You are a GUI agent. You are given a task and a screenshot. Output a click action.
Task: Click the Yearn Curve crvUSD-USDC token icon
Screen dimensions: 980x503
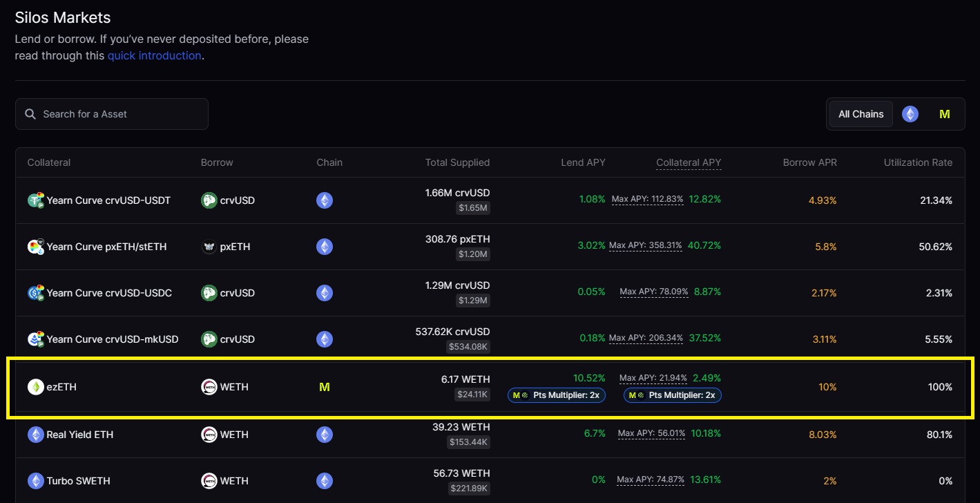36,293
